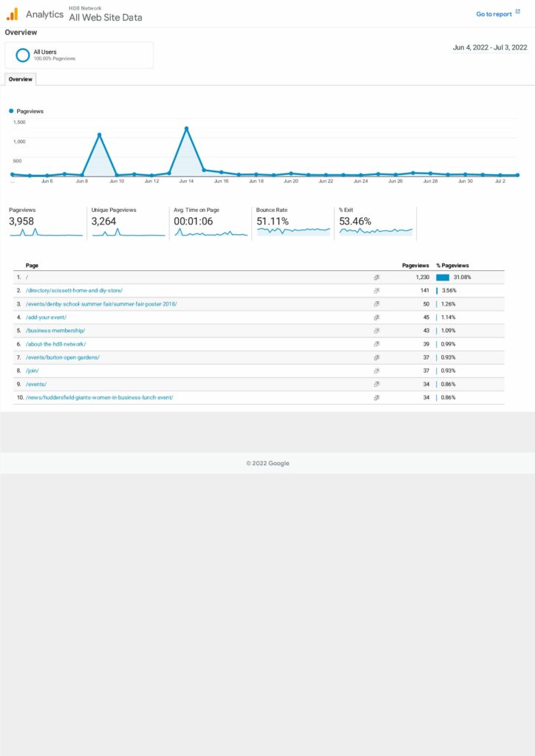Open the denby-school-summer-fair poster page link
535x756 pixels.
(101, 304)
